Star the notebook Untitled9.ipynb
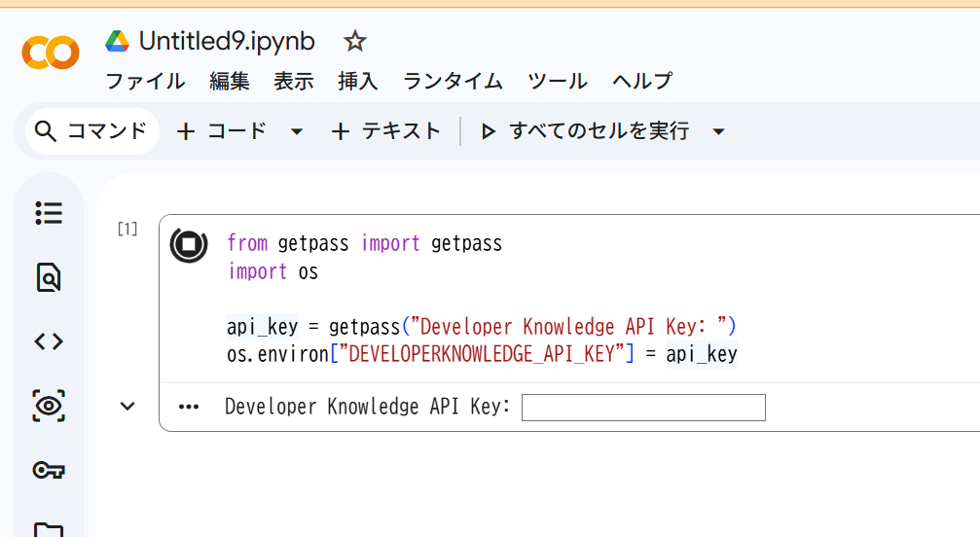The width and height of the screenshot is (980, 537). [355, 41]
